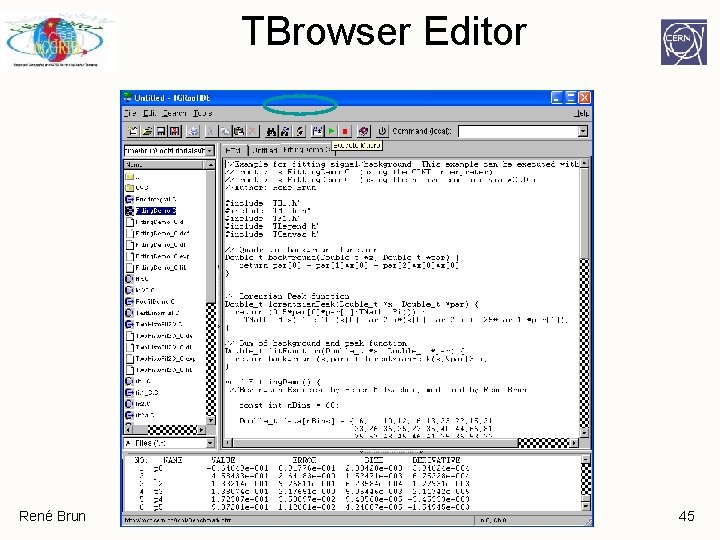The height and width of the screenshot is (540, 720).
Task: Open the Search menu
Action: click(x=174, y=113)
